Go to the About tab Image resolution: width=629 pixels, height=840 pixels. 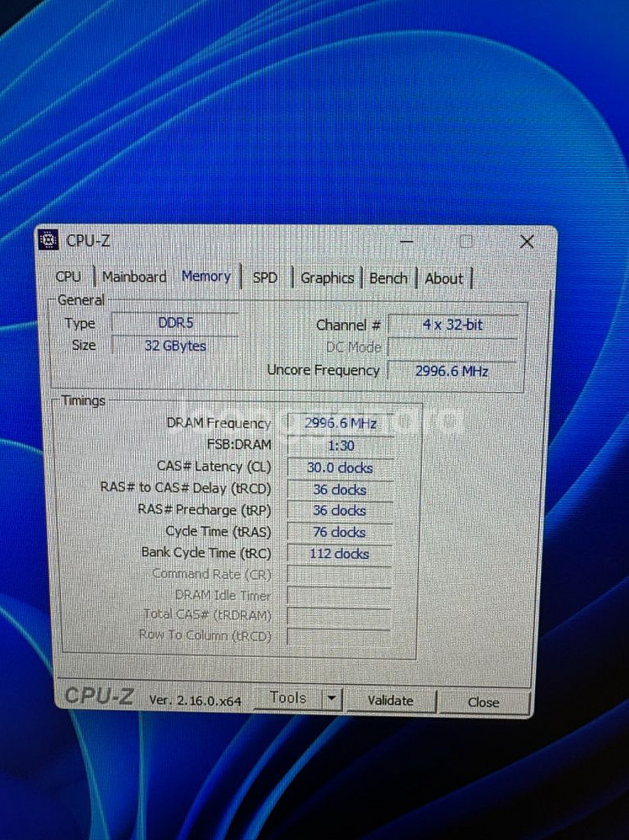444,279
